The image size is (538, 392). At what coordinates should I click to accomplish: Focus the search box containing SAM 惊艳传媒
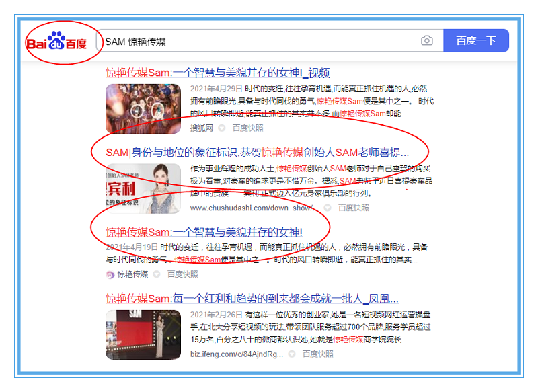tap(262, 41)
